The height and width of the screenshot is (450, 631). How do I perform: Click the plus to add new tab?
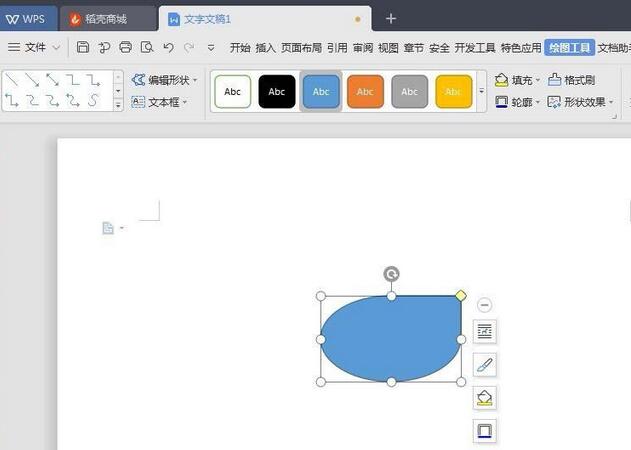click(x=391, y=19)
